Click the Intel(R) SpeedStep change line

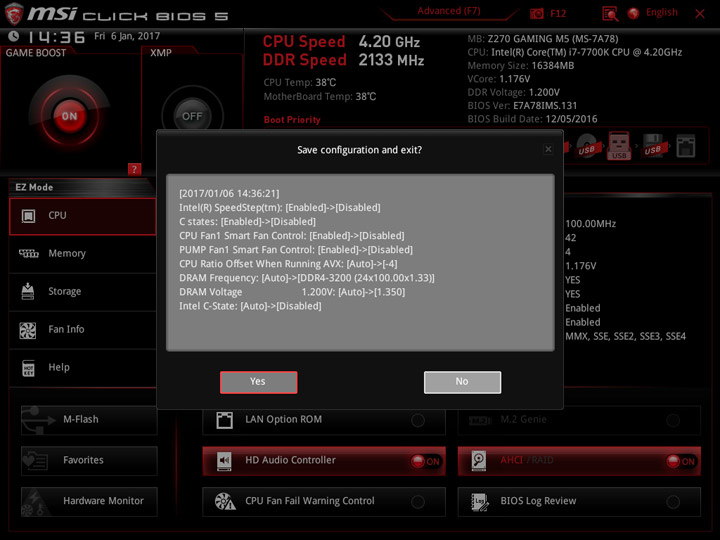(280, 208)
